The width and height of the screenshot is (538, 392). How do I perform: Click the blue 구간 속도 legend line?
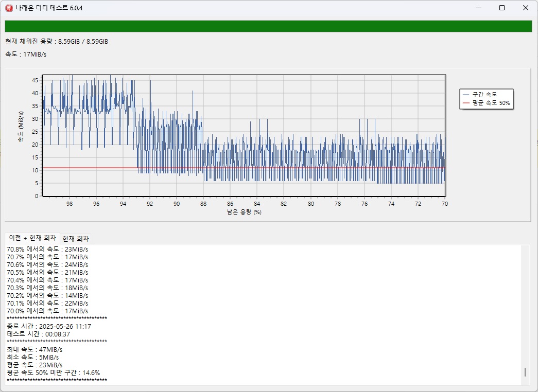[x=466, y=95]
